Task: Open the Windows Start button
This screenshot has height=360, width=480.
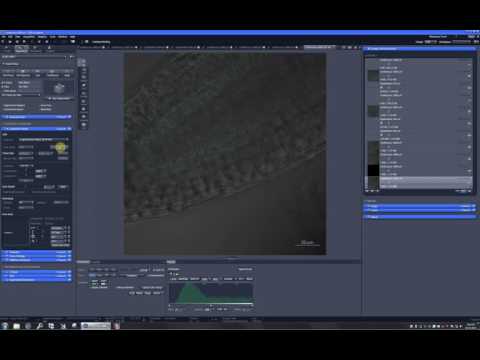Action: pyautogui.click(x=5, y=326)
